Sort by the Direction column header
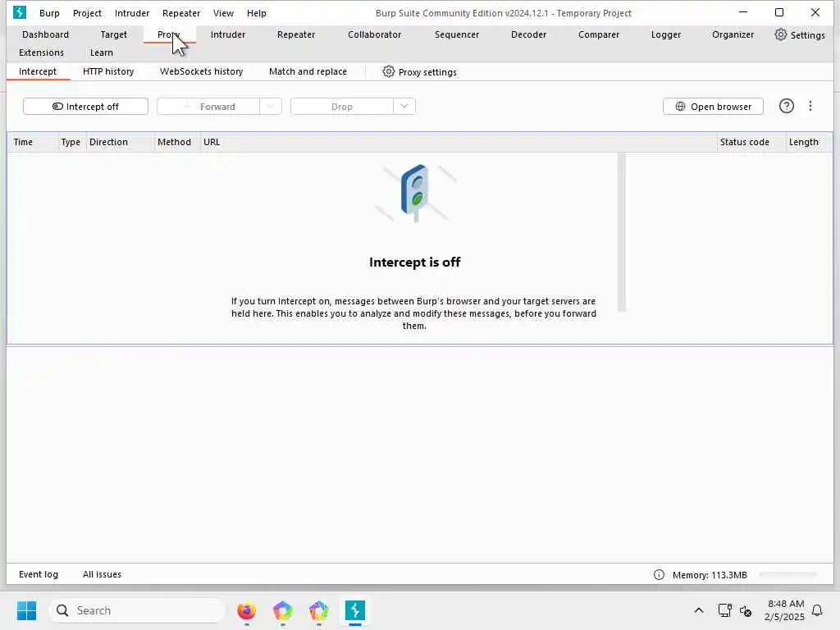 [120, 142]
